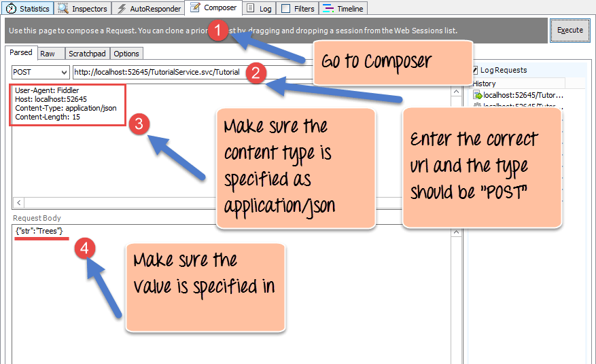Click the Filters tab box icon

(285, 9)
